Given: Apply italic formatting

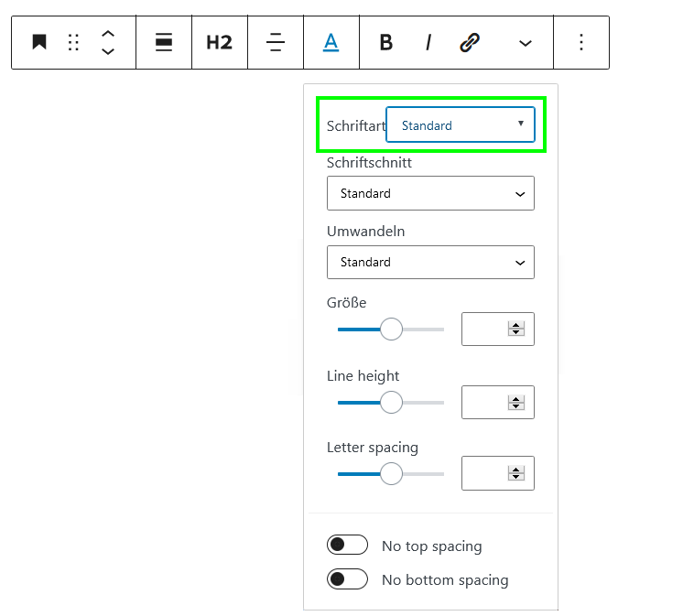Looking at the screenshot, I should [x=428, y=42].
